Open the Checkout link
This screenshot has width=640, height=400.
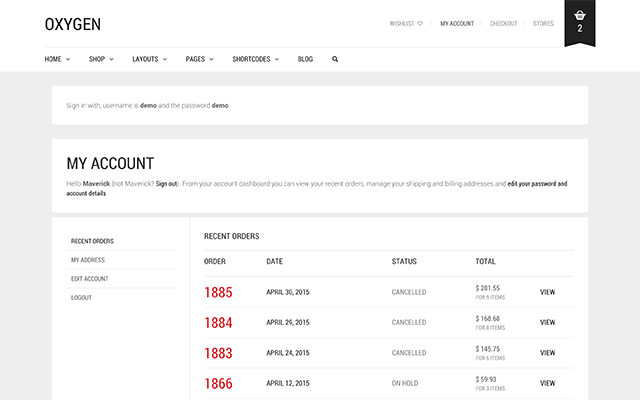tap(503, 24)
